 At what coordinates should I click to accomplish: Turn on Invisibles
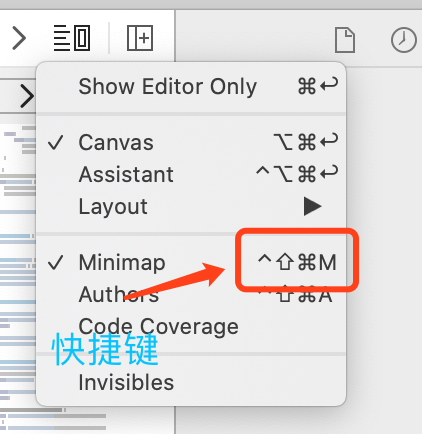[x=191, y=382]
